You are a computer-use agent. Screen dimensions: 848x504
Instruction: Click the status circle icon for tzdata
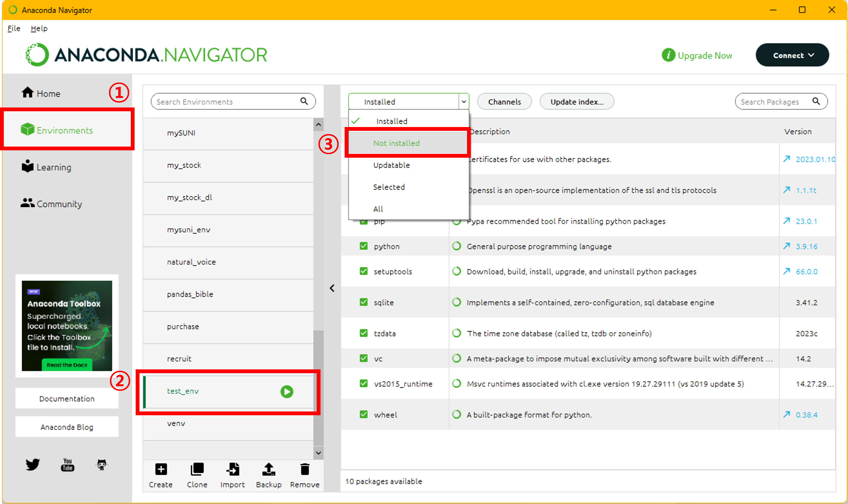pyautogui.click(x=457, y=333)
